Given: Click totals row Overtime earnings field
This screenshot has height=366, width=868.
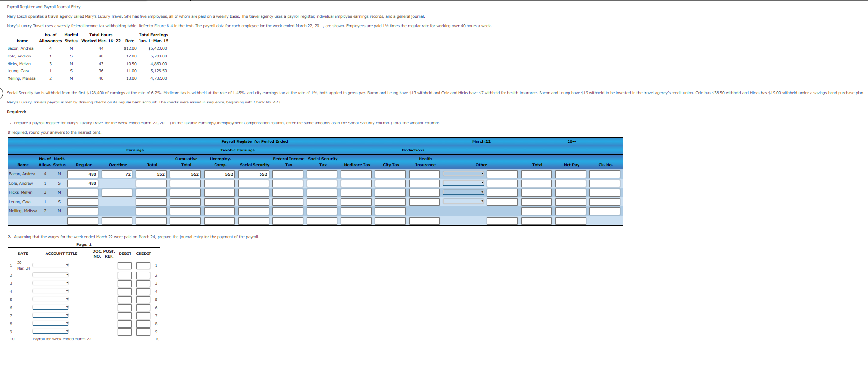Looking at the screenshot, I should point(117,221).
